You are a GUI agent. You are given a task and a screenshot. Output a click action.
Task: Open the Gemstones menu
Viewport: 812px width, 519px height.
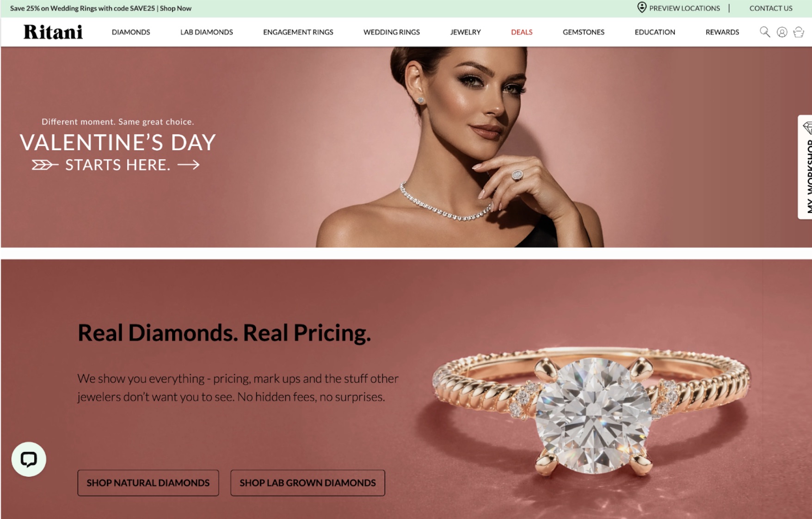(584, 32)
